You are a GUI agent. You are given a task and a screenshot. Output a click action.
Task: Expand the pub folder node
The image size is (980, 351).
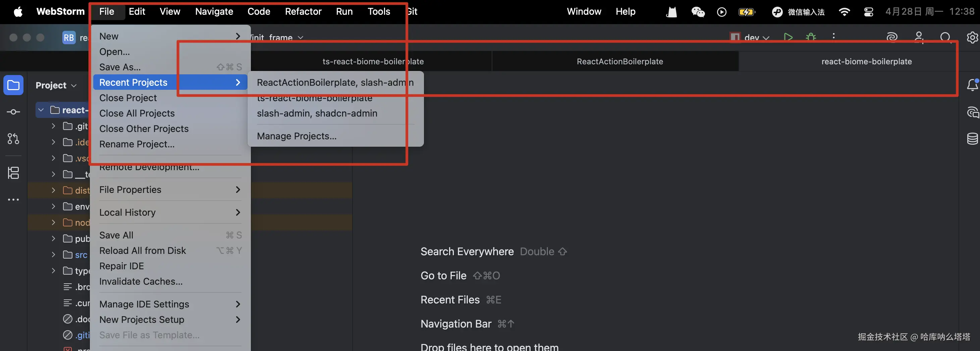53,238
